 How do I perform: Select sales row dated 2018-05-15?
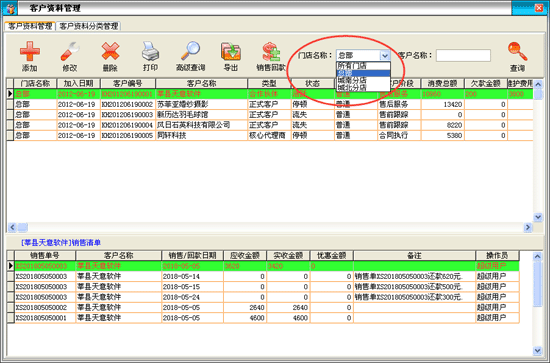coord(263,287)
